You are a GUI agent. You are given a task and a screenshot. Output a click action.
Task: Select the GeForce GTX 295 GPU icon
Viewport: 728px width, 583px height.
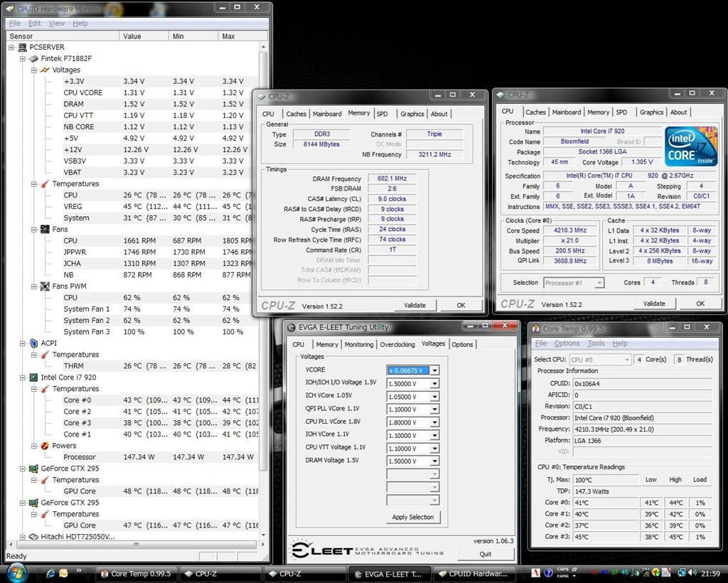32,468
